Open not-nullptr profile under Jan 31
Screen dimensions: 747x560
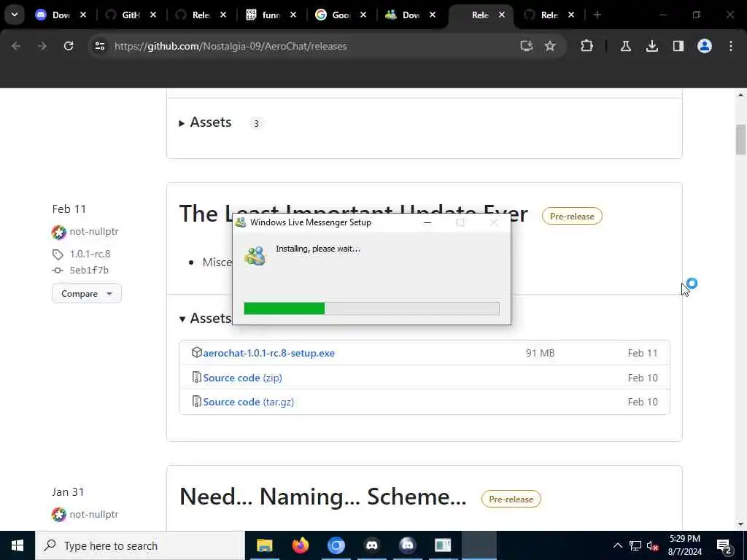pos(93,514)
